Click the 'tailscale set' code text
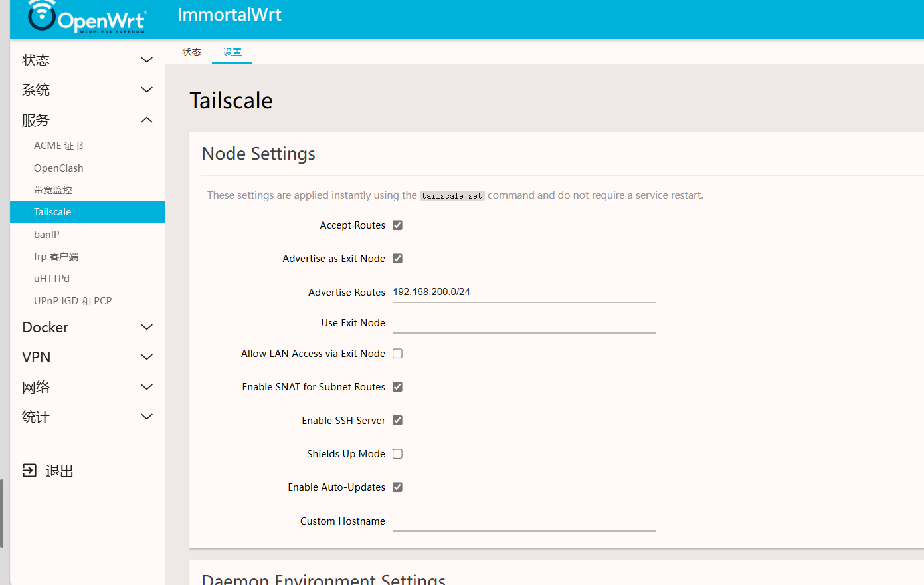This screenshot has width=924, height=585. (x=452, y=196)
